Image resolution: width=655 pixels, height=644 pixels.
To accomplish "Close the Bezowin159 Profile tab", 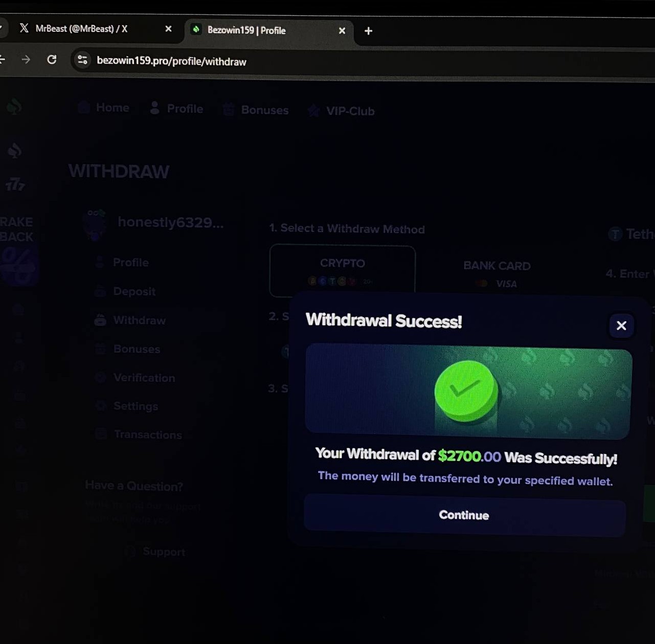I will click(342, 31).
